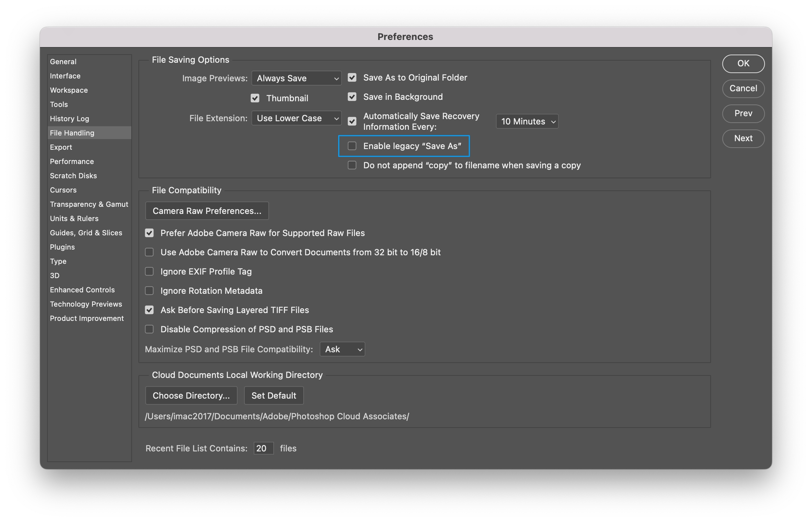Check Do not append "copy" to filename

pyautogui.click(x=352, y=165)
